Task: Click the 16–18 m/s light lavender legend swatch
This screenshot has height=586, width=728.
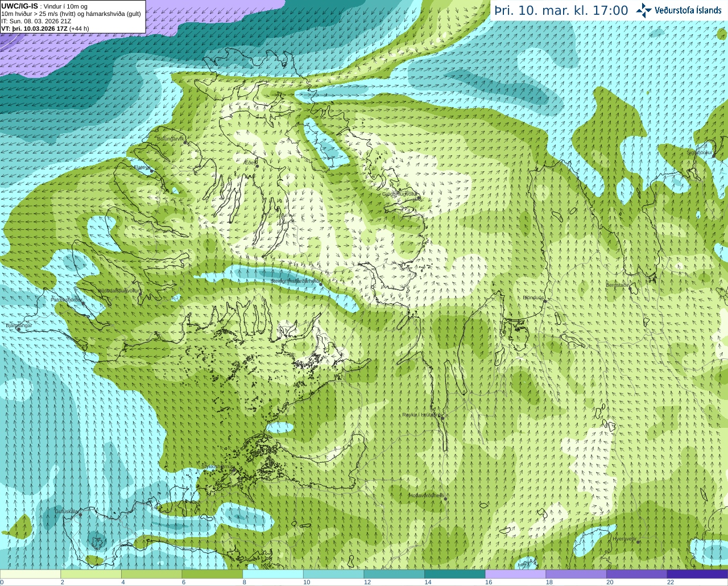Action: (515, 574)
